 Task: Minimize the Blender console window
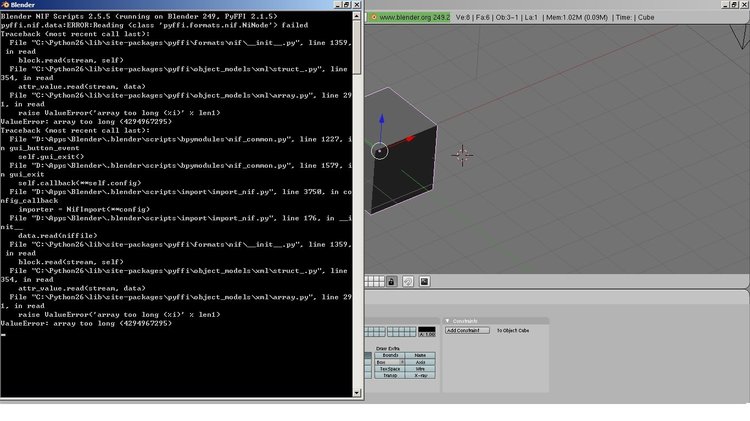click(x=337, y=5)
